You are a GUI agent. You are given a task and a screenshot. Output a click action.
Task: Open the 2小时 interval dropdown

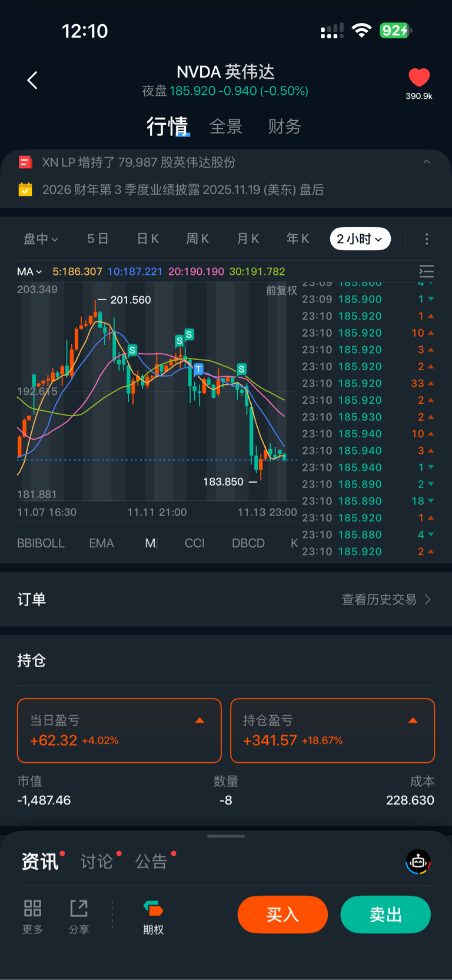coord(360,239)
